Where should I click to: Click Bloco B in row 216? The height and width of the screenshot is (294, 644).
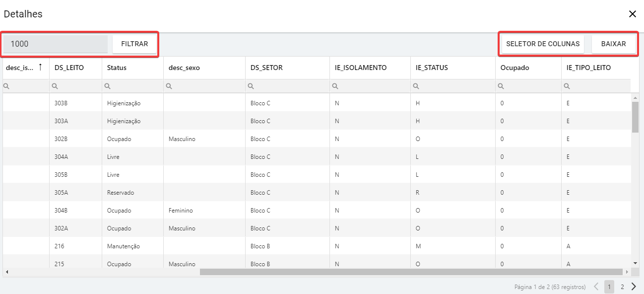[260, 246]
